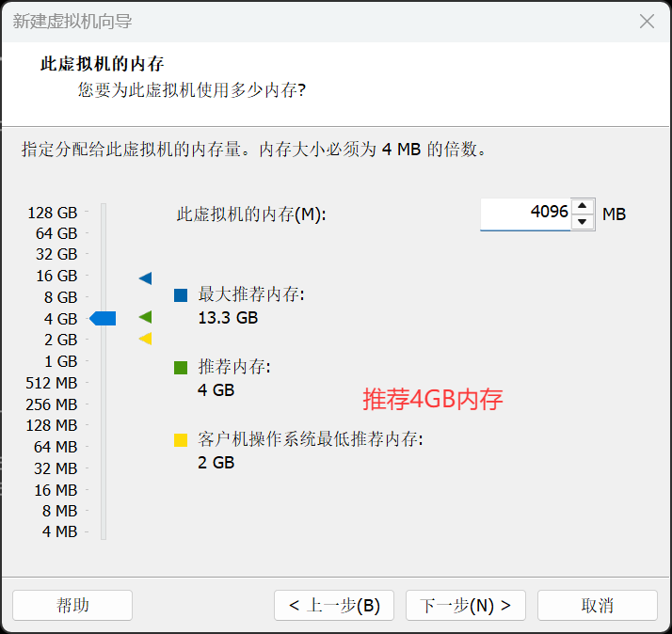Image resolution: width=672 pixels, height=634 pixels.
Task: Click the 32 GB slider label
Action: (56, 254)
